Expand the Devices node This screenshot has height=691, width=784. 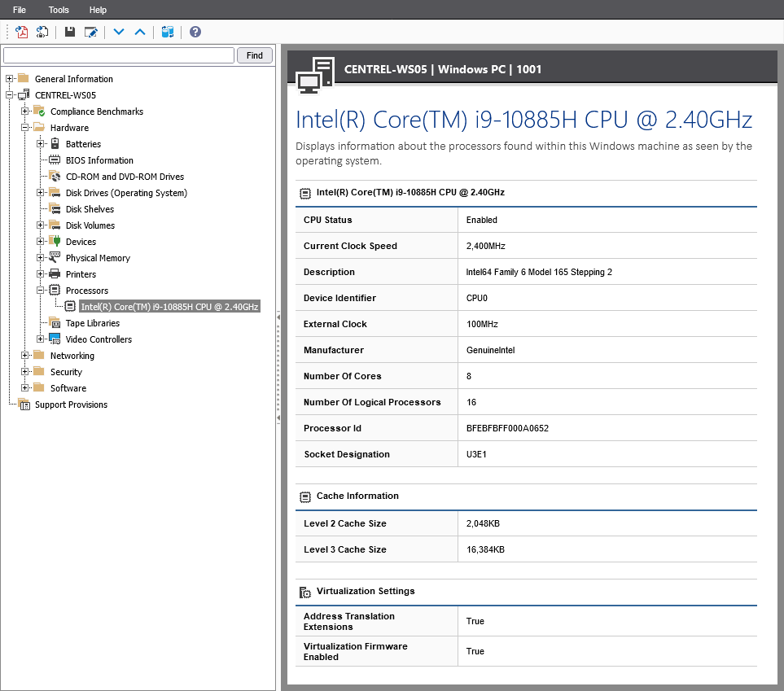pyautogui.click(x=40, y=242)
